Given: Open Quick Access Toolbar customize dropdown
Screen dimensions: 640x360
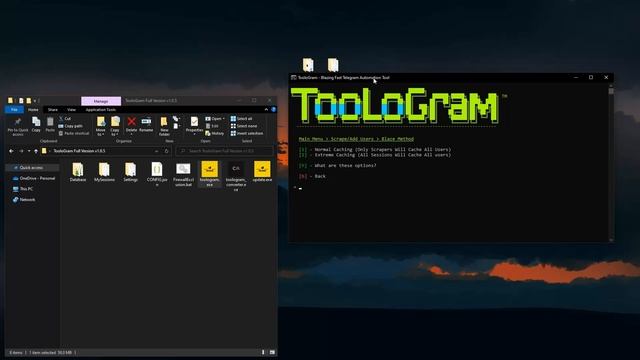Looking at the screenshot, I should click(36, 100).
